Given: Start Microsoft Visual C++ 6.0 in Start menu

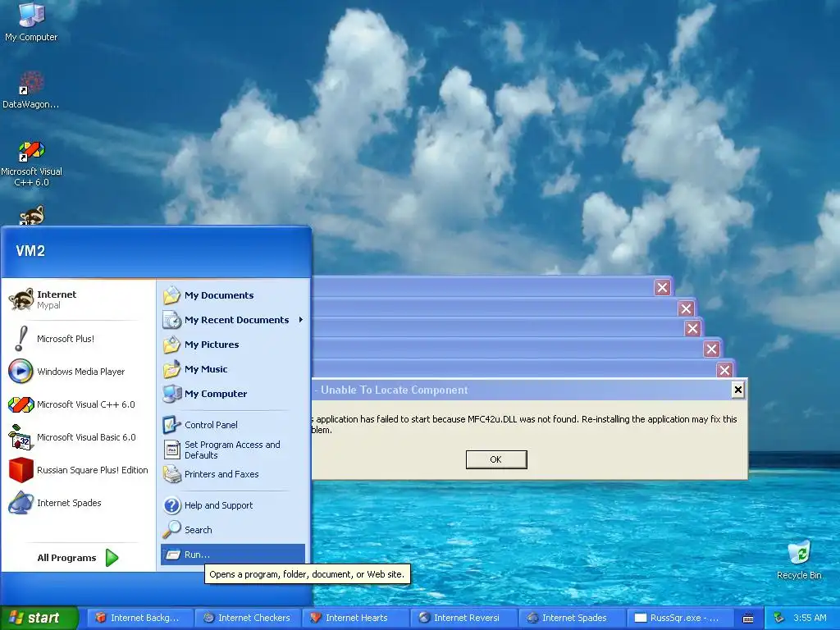Looking at the screenshot, I should 79,404.
